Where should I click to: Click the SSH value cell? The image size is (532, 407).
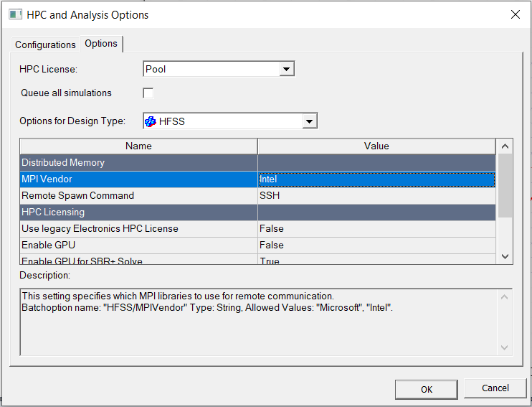pyautogui.click(x=376, y=196)
